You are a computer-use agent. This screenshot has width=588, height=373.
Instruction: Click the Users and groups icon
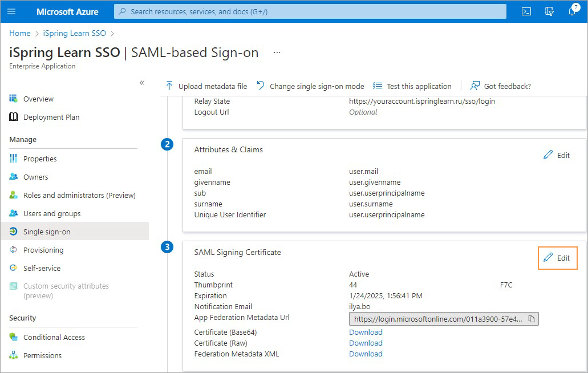(x=13, y=213)
